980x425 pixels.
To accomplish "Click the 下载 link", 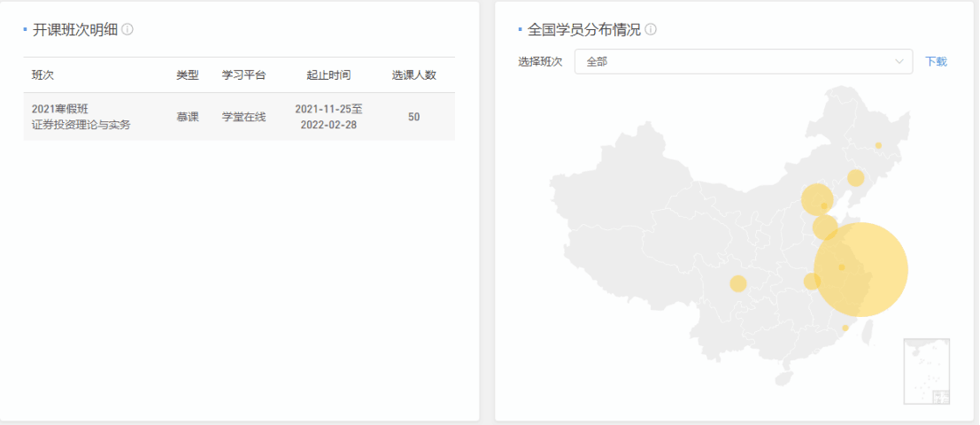I will click(x=936, y=61).
